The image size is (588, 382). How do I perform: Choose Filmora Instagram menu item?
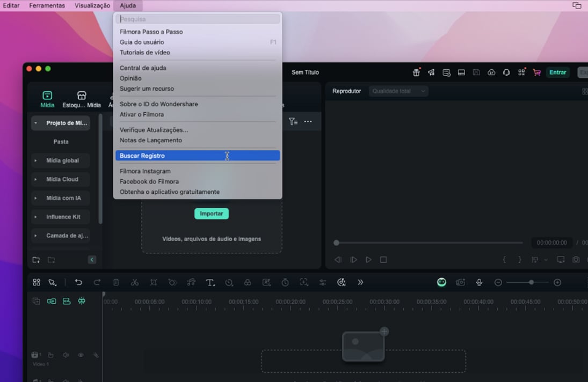pos(198,171)
